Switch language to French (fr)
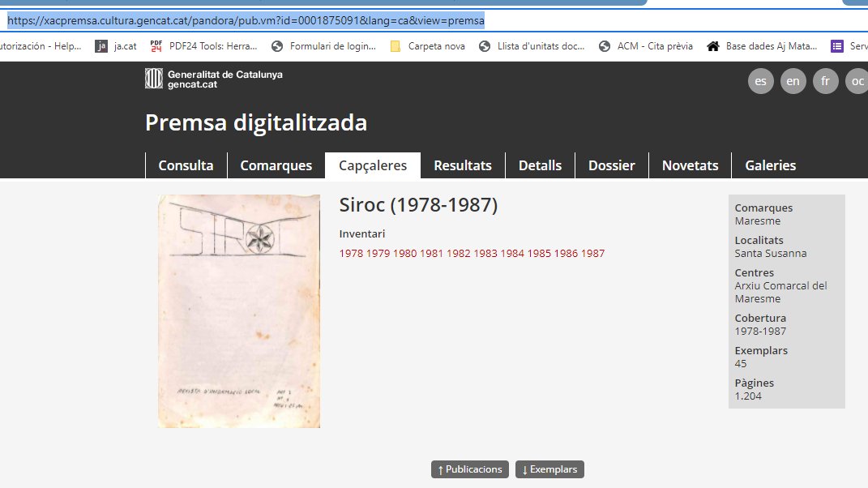 click(x=825, y=81)
